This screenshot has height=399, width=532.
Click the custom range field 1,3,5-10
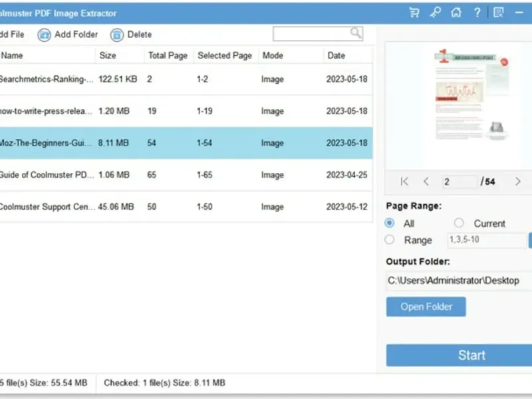point(487,240)
